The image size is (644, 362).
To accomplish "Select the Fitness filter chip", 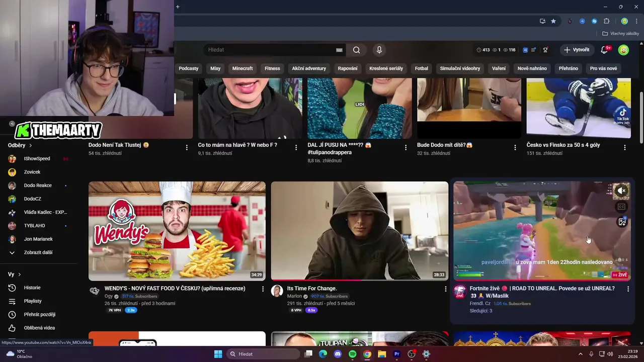I will pos(272,68).
